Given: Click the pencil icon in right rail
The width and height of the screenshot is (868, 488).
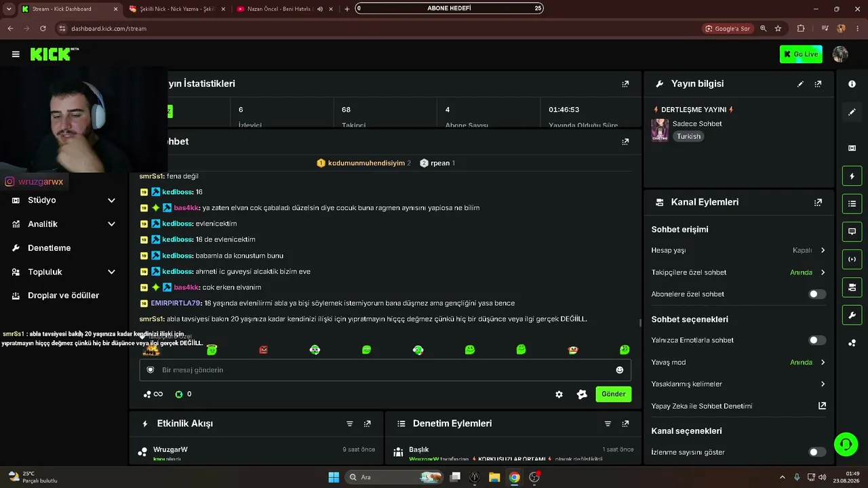Looking at the screenshot, I should point(852,112).
